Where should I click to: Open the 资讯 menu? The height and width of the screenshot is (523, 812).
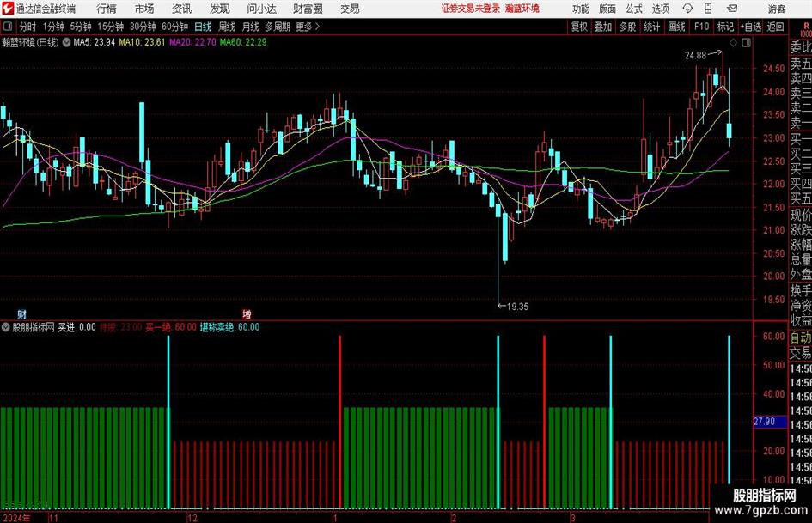point(182,9)
